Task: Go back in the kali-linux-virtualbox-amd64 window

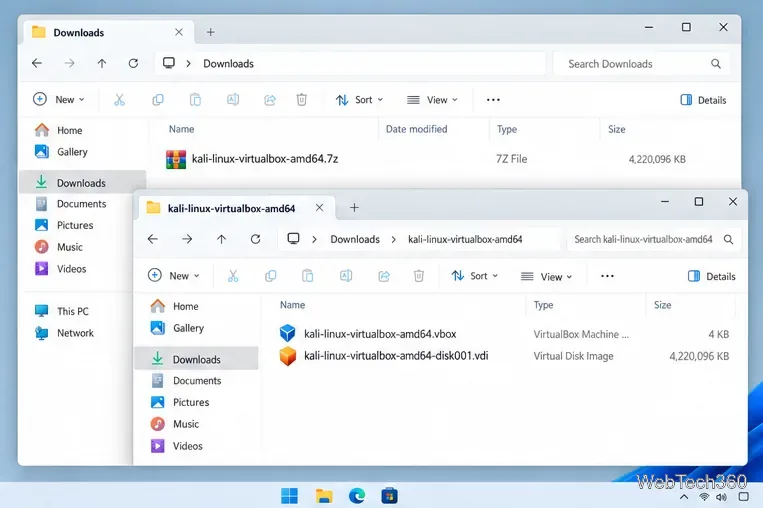Action: pos(153,239)
